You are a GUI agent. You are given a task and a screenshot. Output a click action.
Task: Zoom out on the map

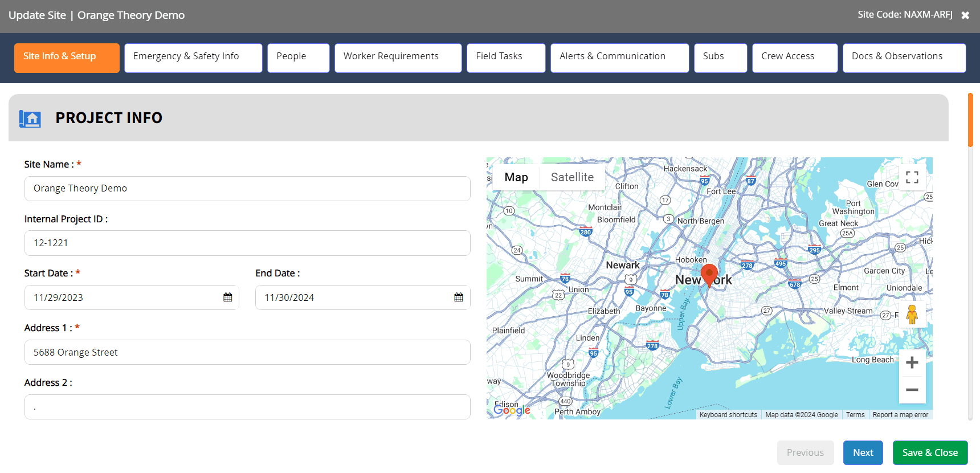(912, 390)
